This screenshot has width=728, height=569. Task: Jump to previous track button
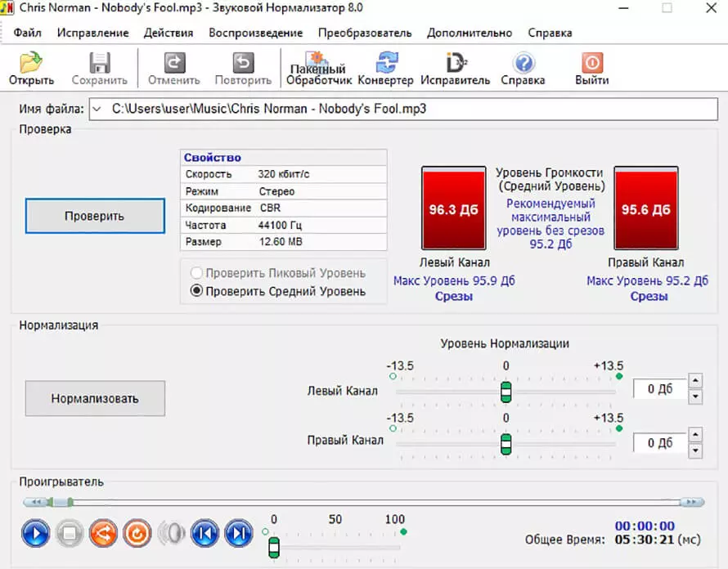(204, 533)
